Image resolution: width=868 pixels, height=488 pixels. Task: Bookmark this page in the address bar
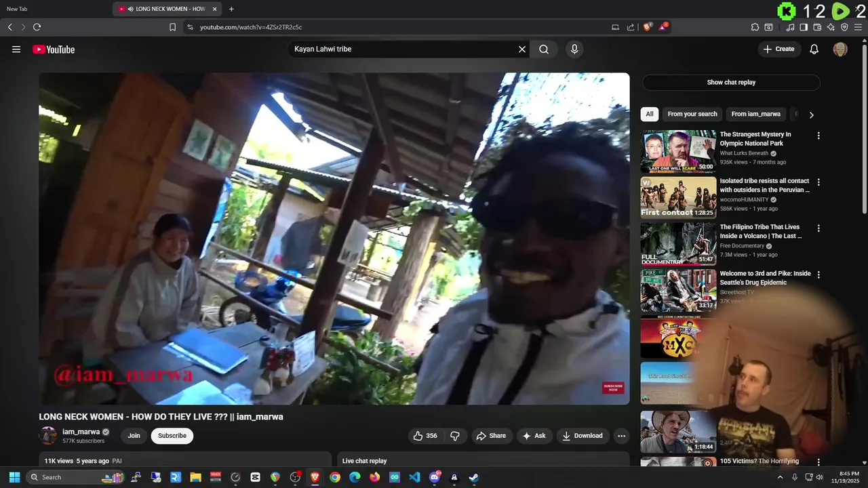(x=172, y=27)
